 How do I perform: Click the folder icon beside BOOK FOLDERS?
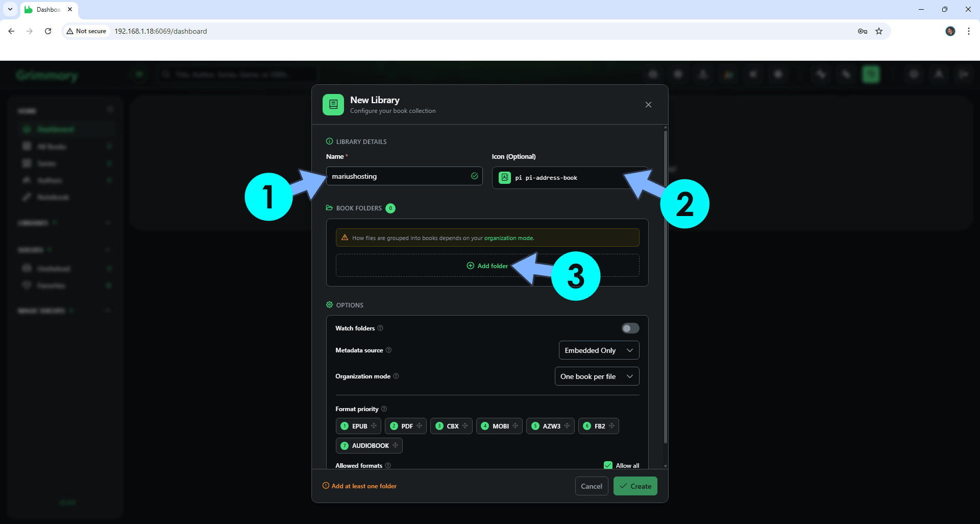pyautogui.click(x=329, y=208)
